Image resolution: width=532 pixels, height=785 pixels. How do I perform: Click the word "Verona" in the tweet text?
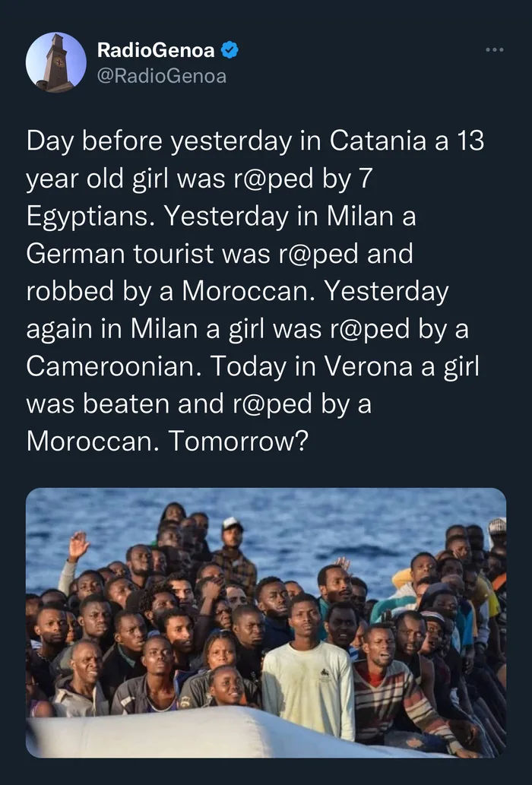pos(369,366)
